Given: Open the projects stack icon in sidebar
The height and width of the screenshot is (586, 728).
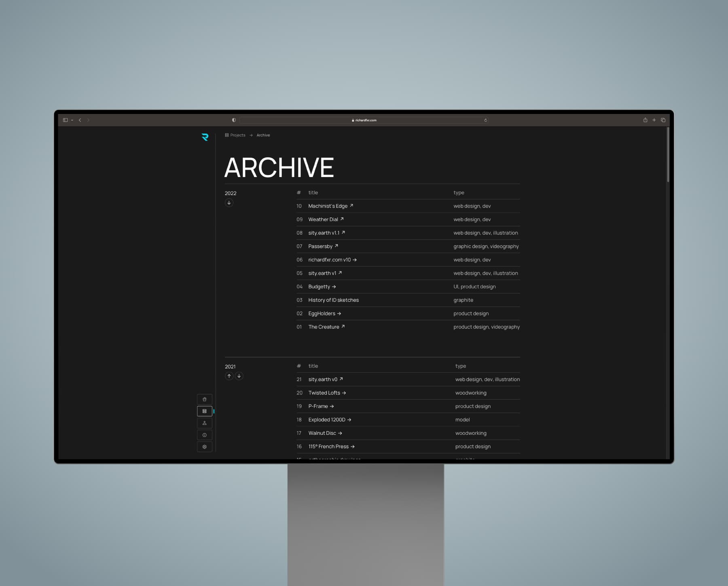Looking at the screenshot, I should tap(204, 411).
